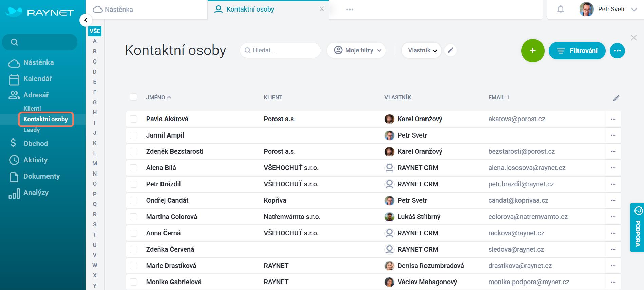Open contact Monika Gabrielová
644x290 pixels.
[174, 282]
